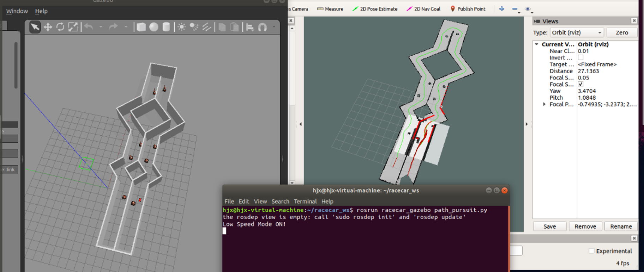The image size is (644, 272).
Task: Insert a sphere shape in Gazebo
Action: (154, 27)
